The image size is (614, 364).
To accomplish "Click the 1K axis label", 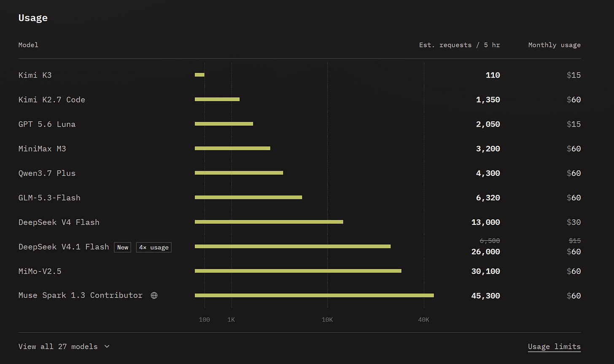I will [x=231, y=320].
